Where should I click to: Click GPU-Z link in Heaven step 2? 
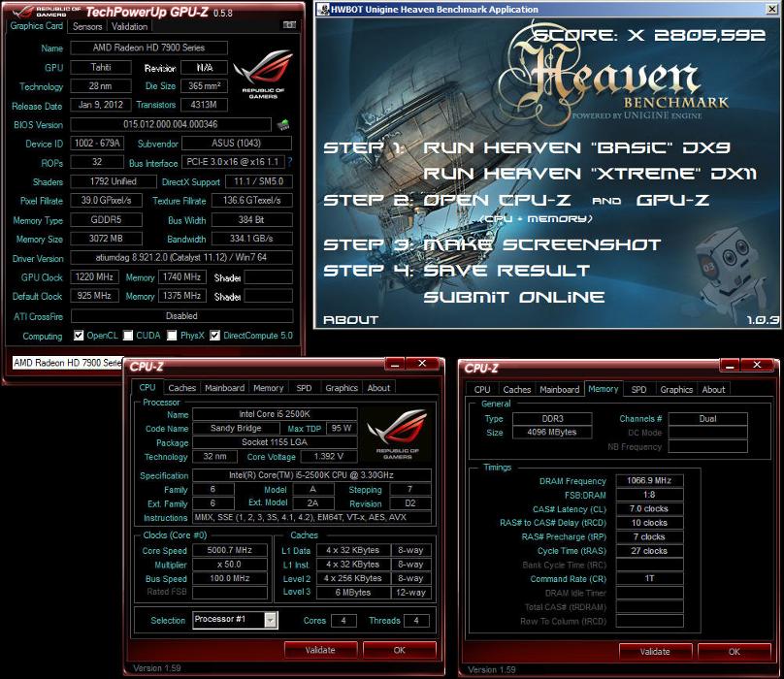tap(672, 200)
